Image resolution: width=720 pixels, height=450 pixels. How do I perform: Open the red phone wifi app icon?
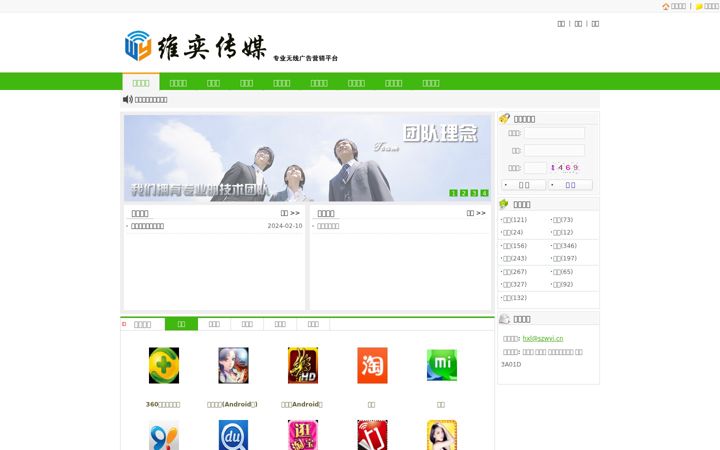click(x=372, y=435)
